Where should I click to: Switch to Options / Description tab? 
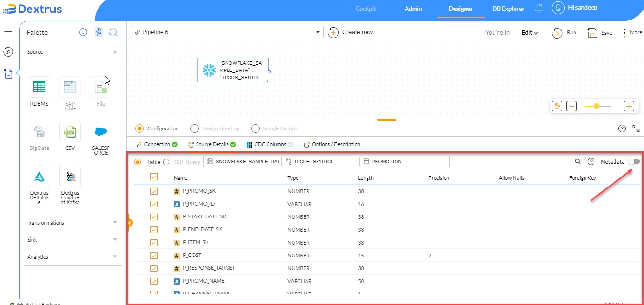[332, 144]
